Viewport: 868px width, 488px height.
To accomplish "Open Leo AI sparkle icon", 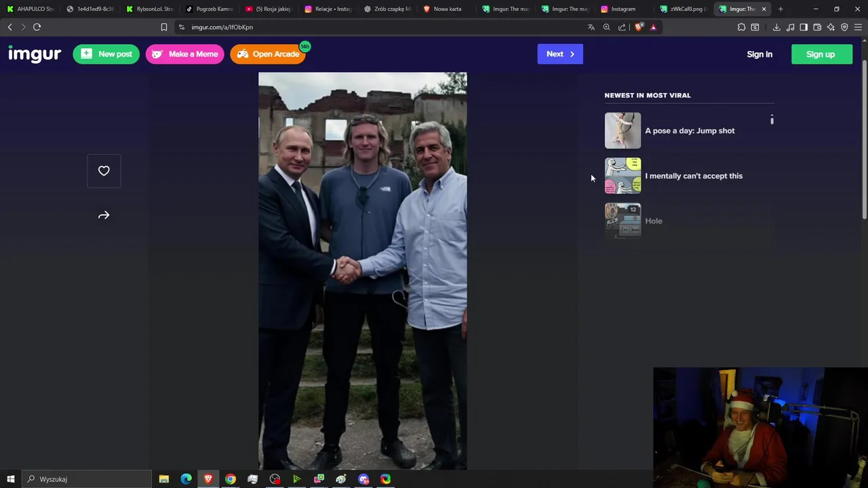I will (x=831, y=27).
